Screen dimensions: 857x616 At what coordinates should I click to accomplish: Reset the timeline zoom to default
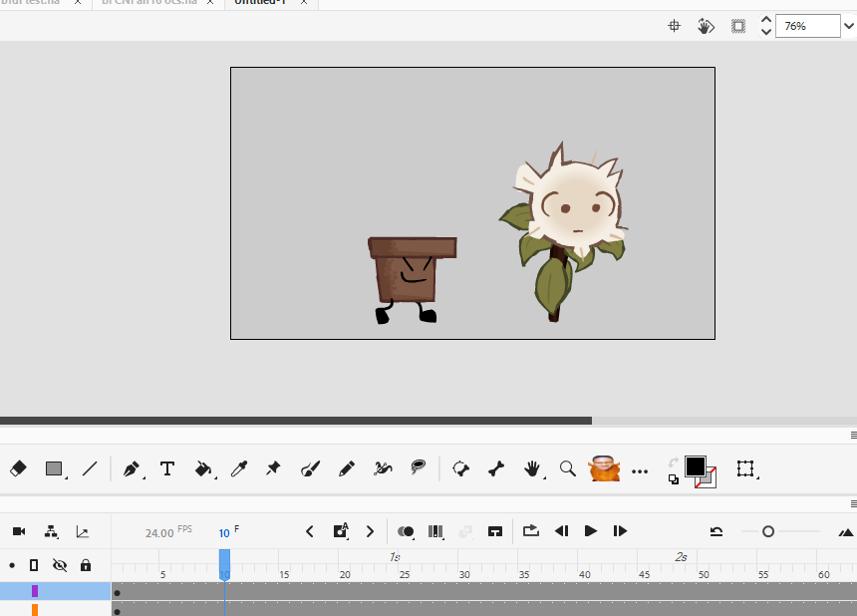[715, 531]
